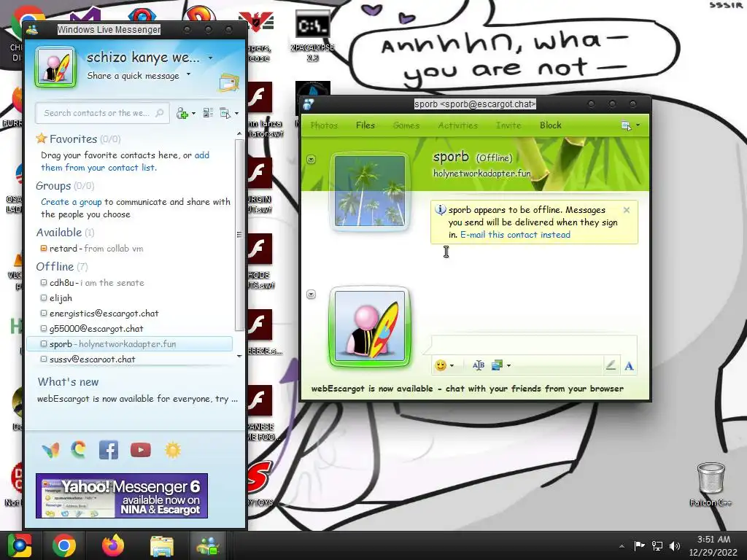Screen dimensions: 747x560
Task: Click the Games menu item
Action: point(406,125)
